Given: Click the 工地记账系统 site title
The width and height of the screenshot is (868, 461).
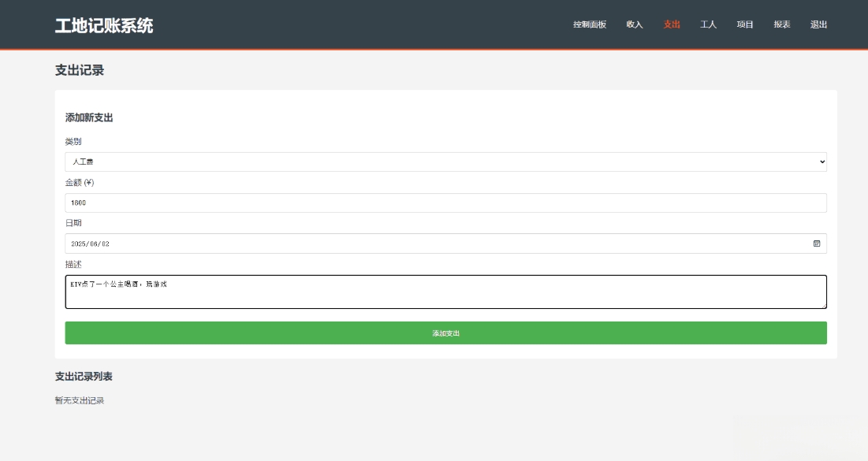Looking at the screenshot, I should (x=104, y=25).
